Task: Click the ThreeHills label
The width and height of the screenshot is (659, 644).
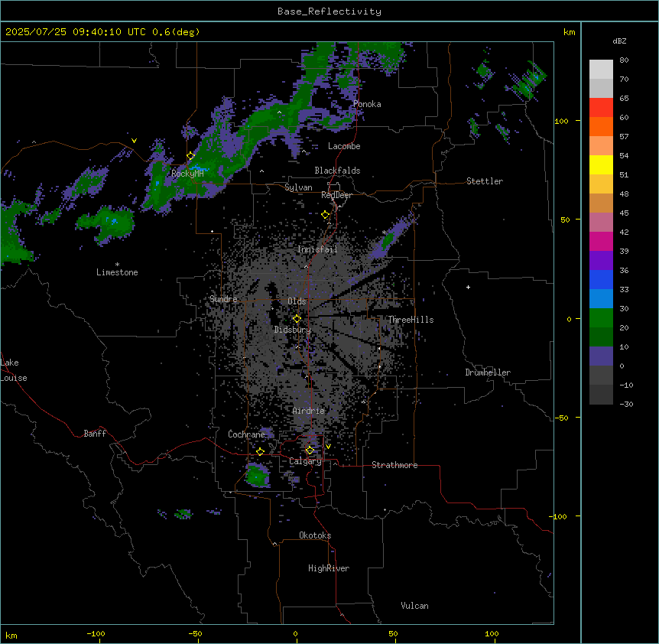Action: [x=411, y=320]
